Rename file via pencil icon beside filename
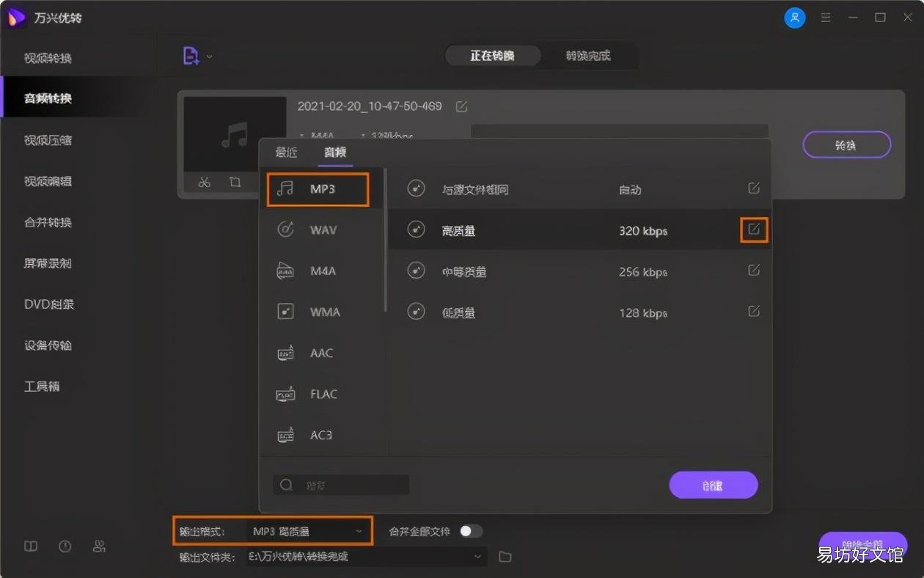Screen dimensions: 924x578 pyautogui.click(x=461, y=106)
